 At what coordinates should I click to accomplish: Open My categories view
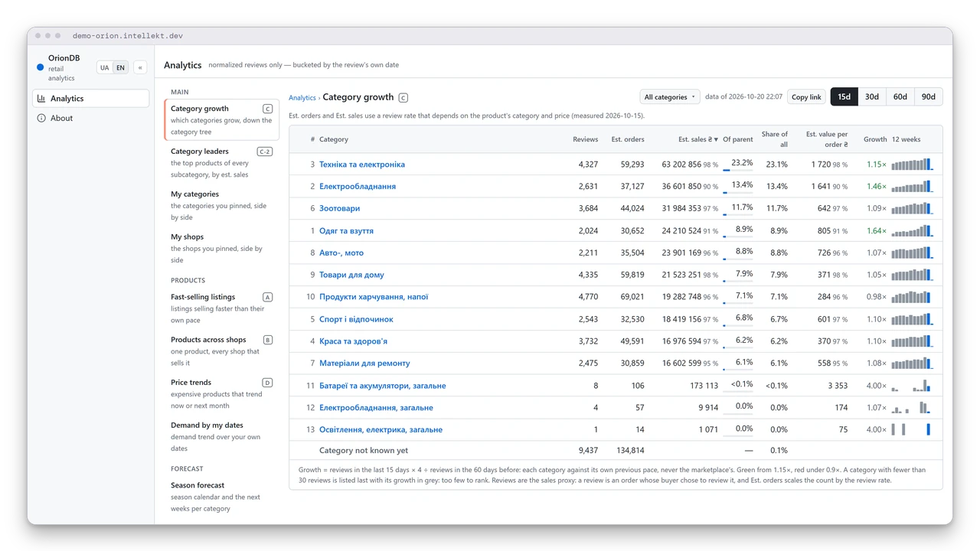[x=221, y=205]
